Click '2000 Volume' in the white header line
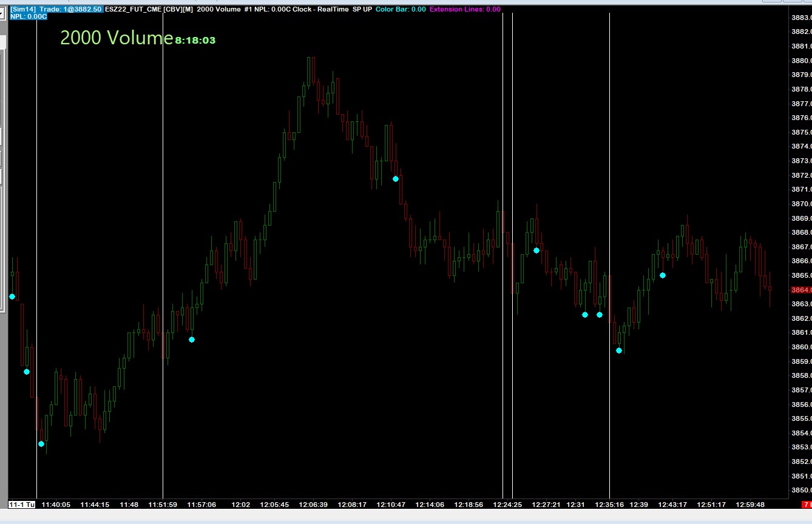The image size is (812, 524). pos(217,9)
